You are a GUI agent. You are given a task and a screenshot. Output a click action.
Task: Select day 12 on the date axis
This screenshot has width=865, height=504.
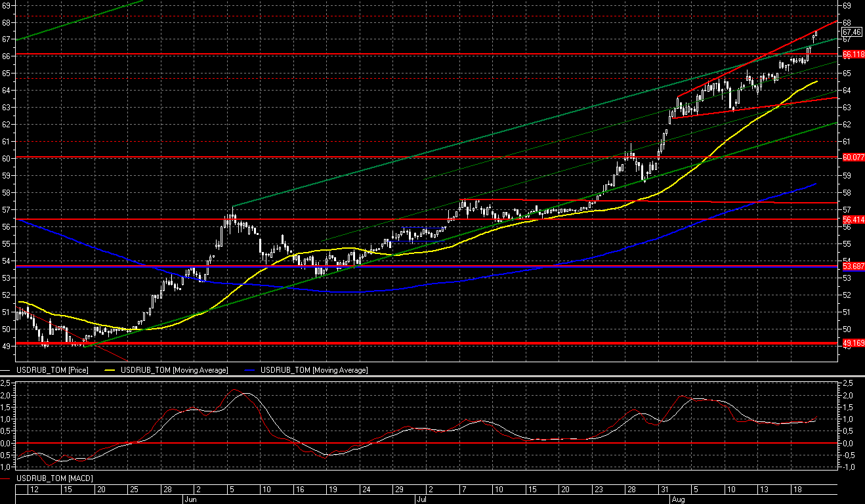click(x=34, y=490)
